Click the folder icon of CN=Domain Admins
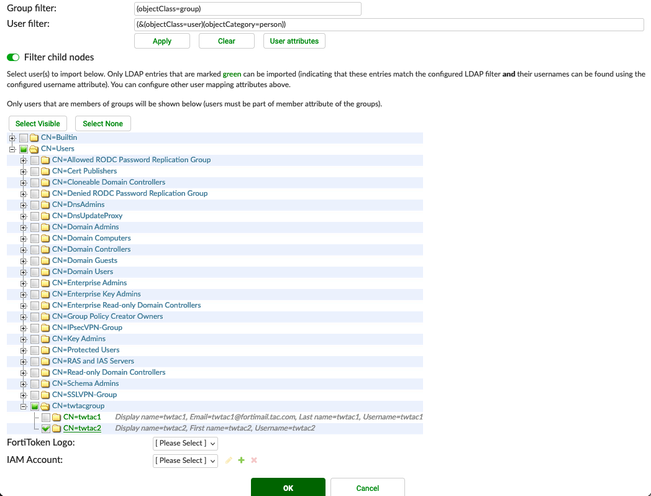The image size is (651, 496). (x=45, y=227)
